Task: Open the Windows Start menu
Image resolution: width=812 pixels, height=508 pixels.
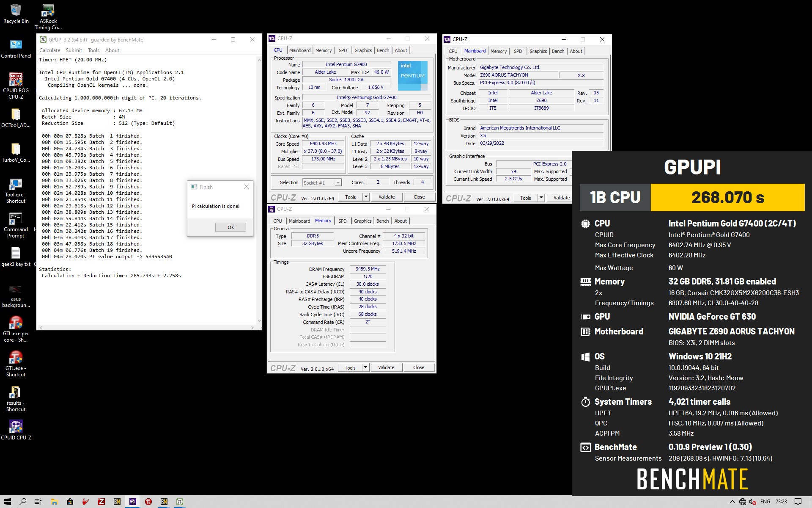Action: click(x=8, y=502)
